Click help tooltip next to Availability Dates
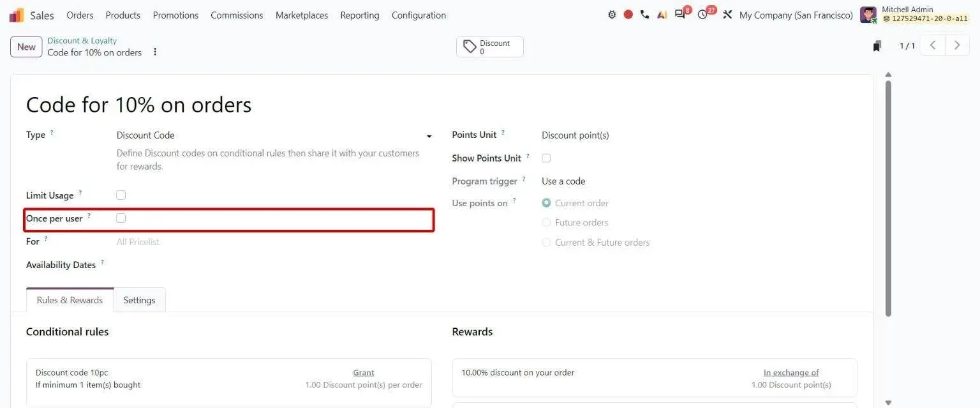The height and width of the screenshot is (408, 980). (x=102, y=262)
